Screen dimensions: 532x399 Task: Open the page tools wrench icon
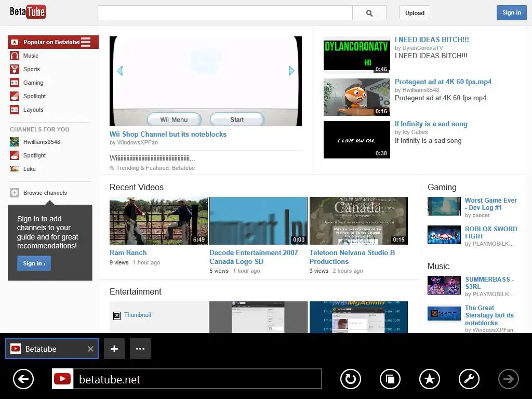pyautogui.click(x=469, y=379)
